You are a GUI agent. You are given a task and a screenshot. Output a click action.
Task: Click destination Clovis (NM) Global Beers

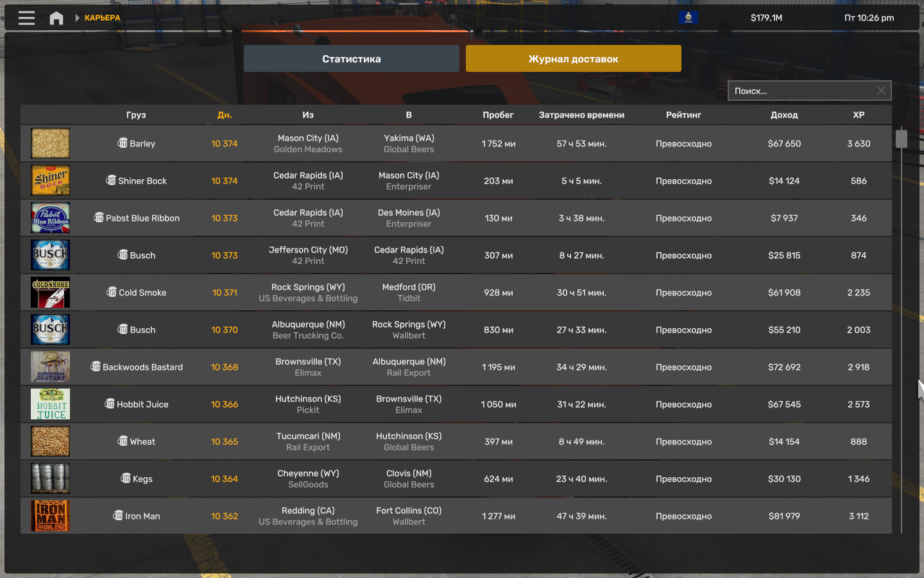pyautogui.click(x=409, y=478)
